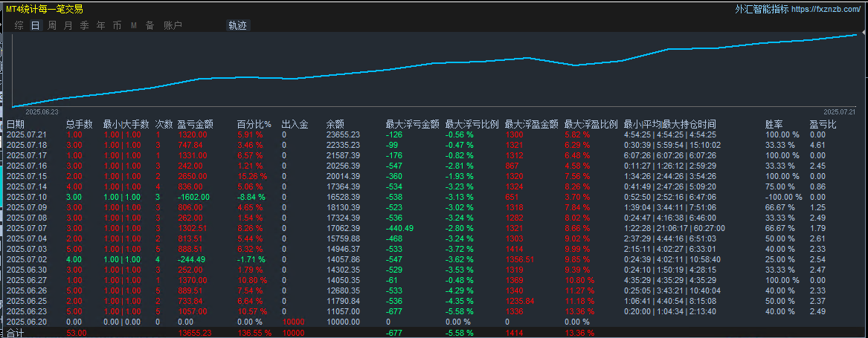Click the 最小|平均|最大持仓时间 column header
This screenshot has width=868, height=338.
670,125
